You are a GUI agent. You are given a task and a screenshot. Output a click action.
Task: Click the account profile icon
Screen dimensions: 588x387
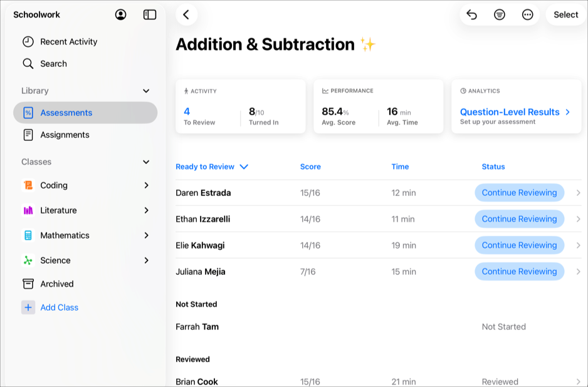pyautogui.click(x=120, y=14)
